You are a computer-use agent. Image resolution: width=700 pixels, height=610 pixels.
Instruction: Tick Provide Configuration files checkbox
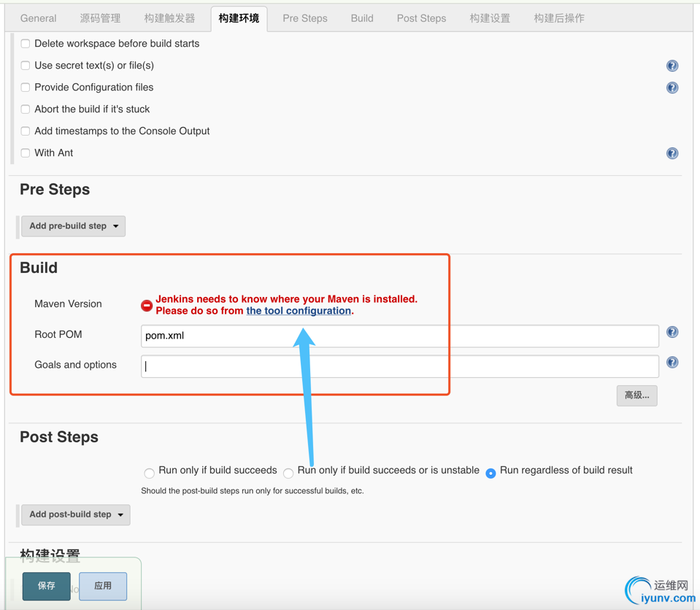point(26,88)
